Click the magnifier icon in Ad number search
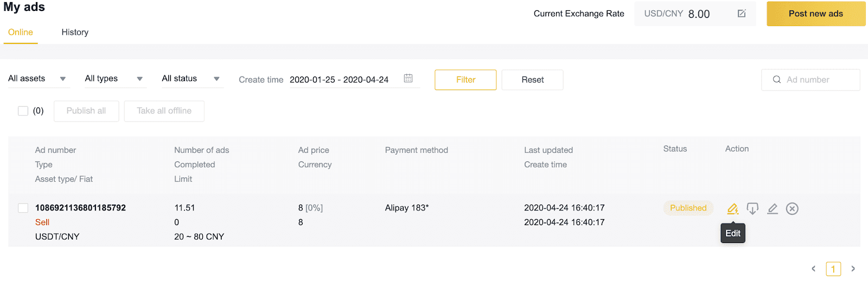This screenshot has height=281, width=868. [777, 80]
